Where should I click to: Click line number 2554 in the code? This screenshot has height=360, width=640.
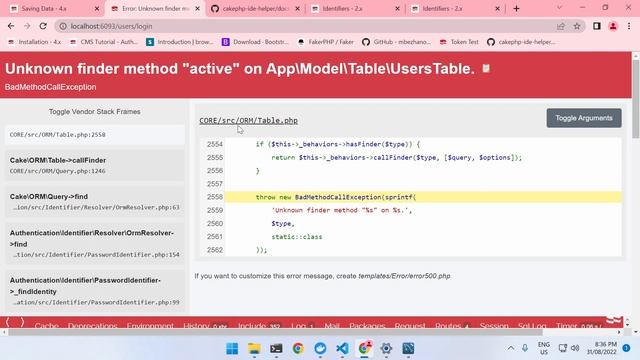(x=215, y=144)
